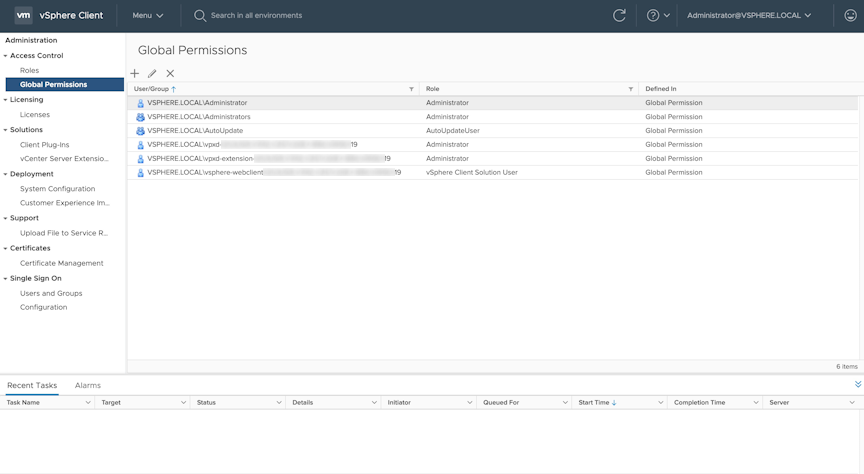Select the AutoUpdateUser role cell
This screenshot has height=474, width=864.
(x=453, y=131)
